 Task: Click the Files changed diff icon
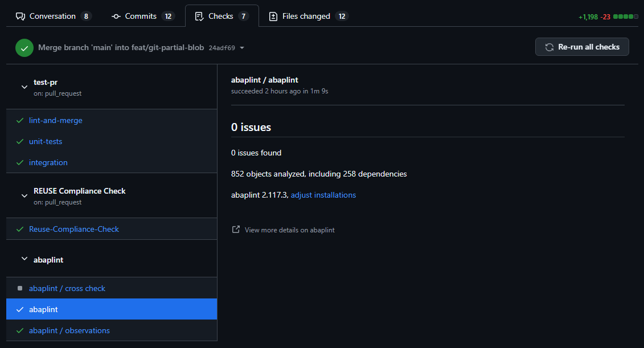(273, 17)
